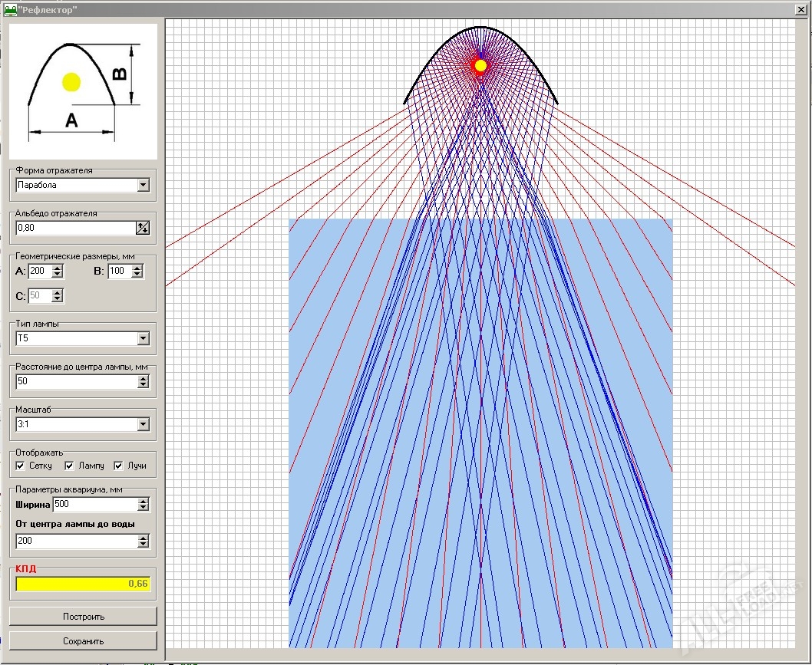Open the Форма отражателя dropdown
Screen dimensions: 812x665
[x=143, y=185]
